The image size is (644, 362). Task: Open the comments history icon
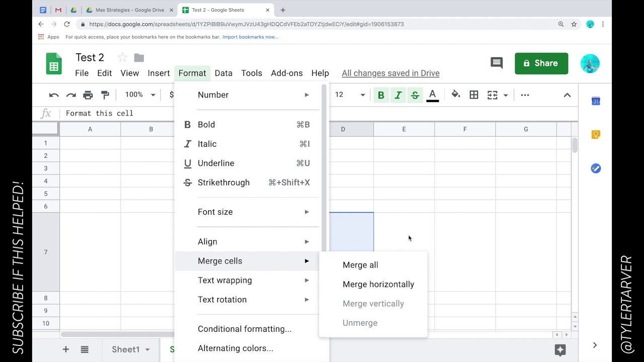(x=497, y=63)
